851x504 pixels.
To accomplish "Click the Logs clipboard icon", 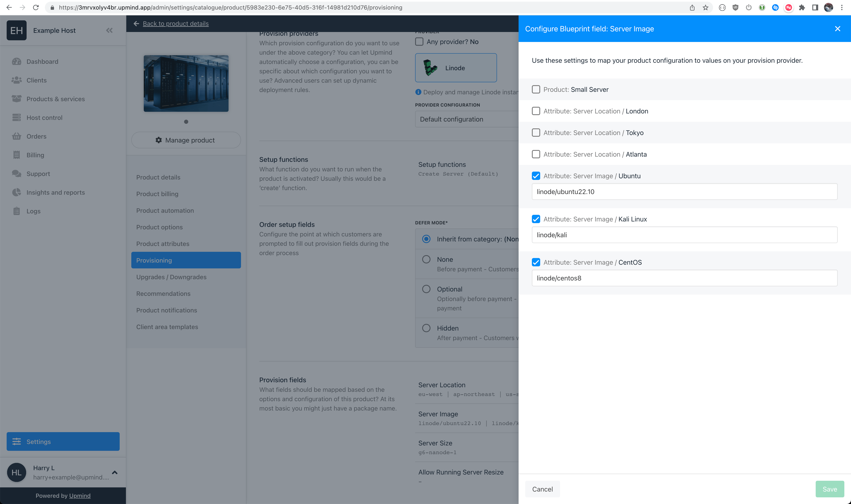I will (x=16, y=211).
